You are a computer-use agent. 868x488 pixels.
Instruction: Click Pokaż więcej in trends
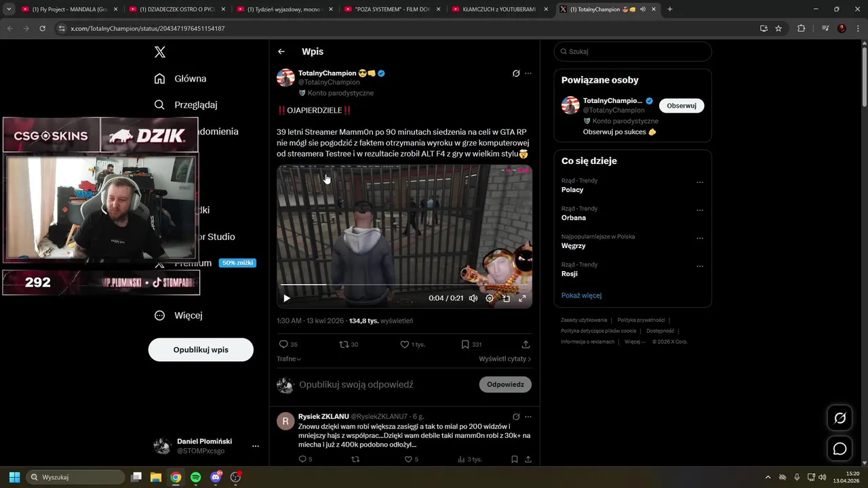tap(581, 296)
